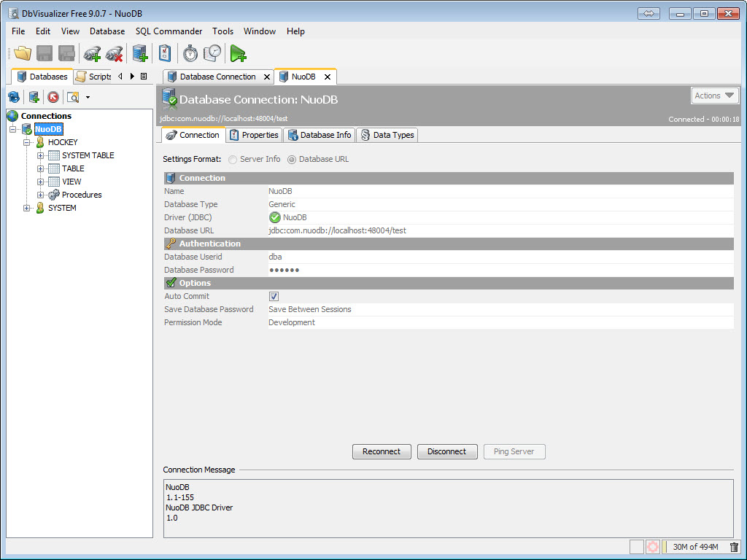This screenshot has width=747, height=560.
Task: Click the connect-all plug icon with green plus
Action: [x=92, y=54]
